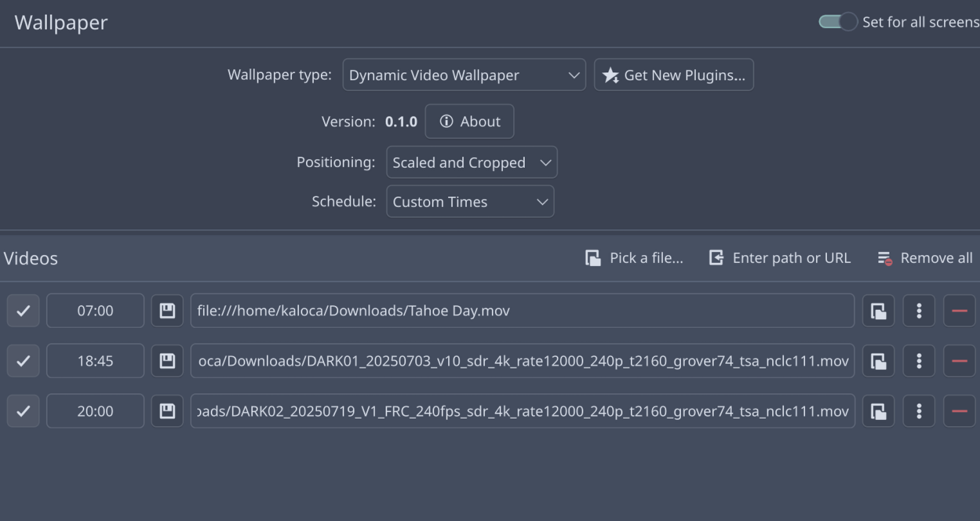Click the Tahoe Day.mov path field
The image size is (980, 521).
point(523,311)
